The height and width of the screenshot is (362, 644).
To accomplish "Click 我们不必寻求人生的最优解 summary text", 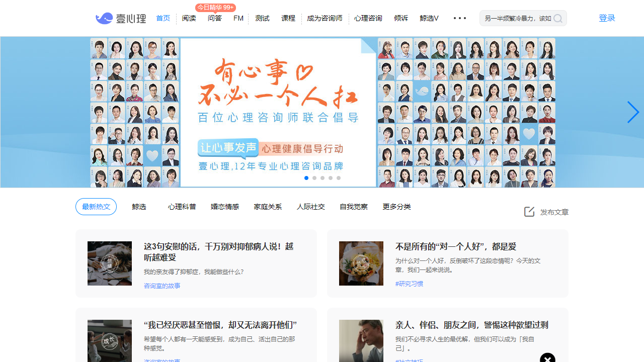I will [x=465, y=343].
